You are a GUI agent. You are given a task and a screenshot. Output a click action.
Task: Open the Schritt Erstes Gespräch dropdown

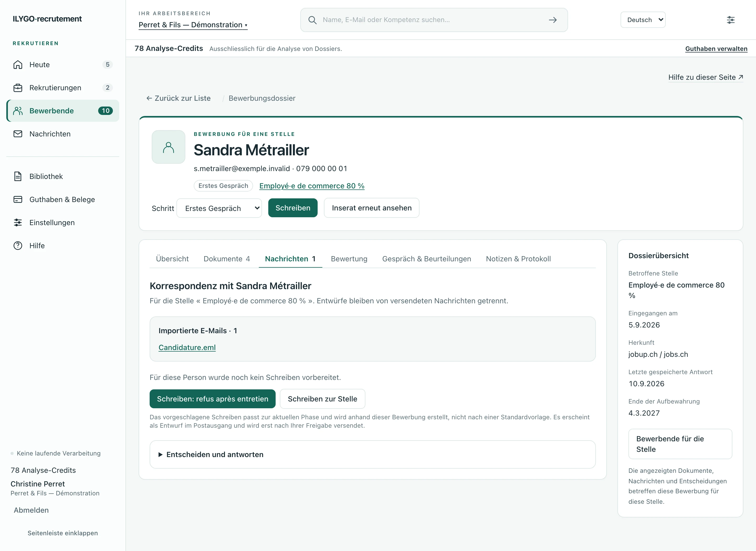coord(219,208)
